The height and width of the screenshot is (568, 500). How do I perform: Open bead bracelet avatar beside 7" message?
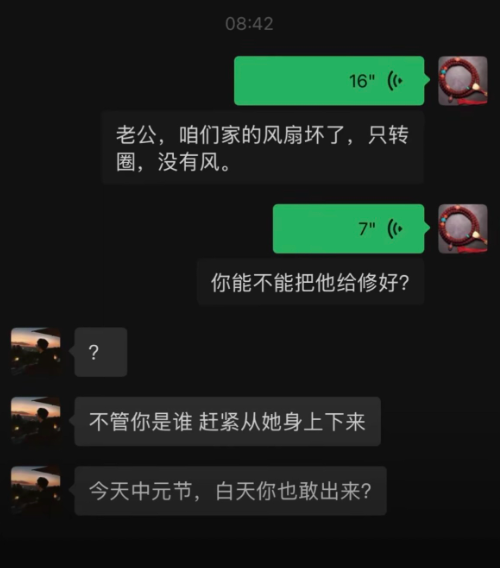(x=463, y=229)
